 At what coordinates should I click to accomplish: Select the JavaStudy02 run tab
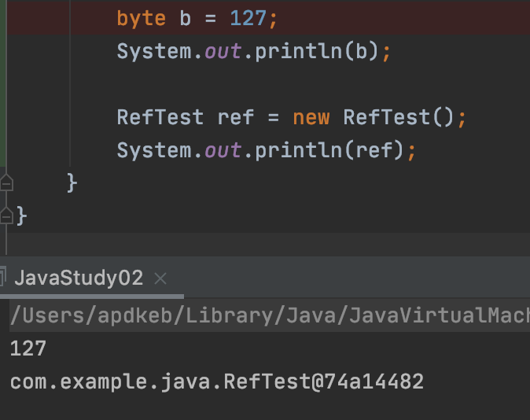pyautogui.click(x=79, y=278)
